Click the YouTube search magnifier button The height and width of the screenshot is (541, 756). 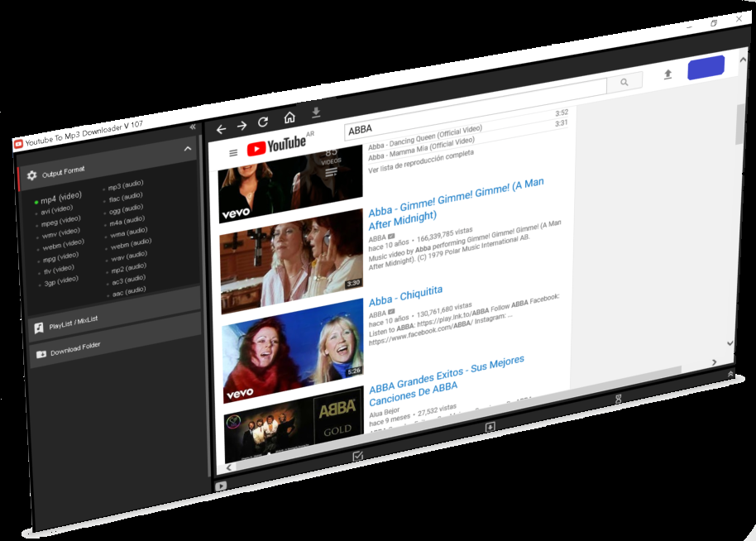[x=624, y=82]
